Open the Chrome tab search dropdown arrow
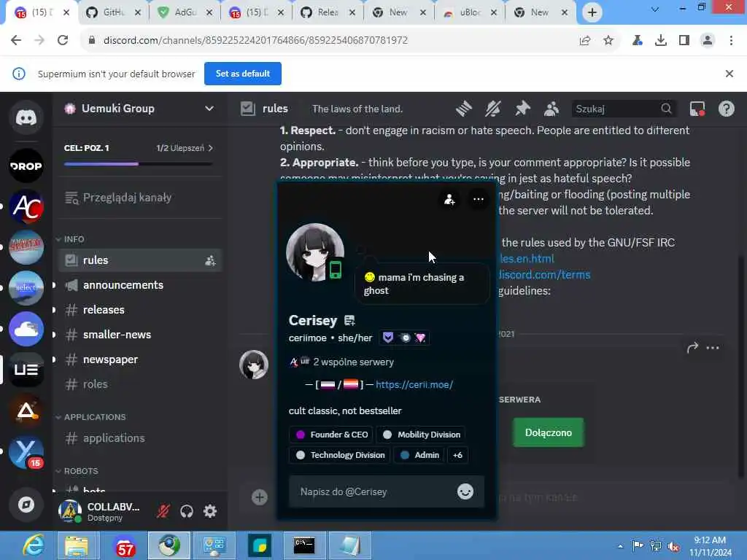The height and width of the screenshot is (560, 747). [x=655, y=9]
